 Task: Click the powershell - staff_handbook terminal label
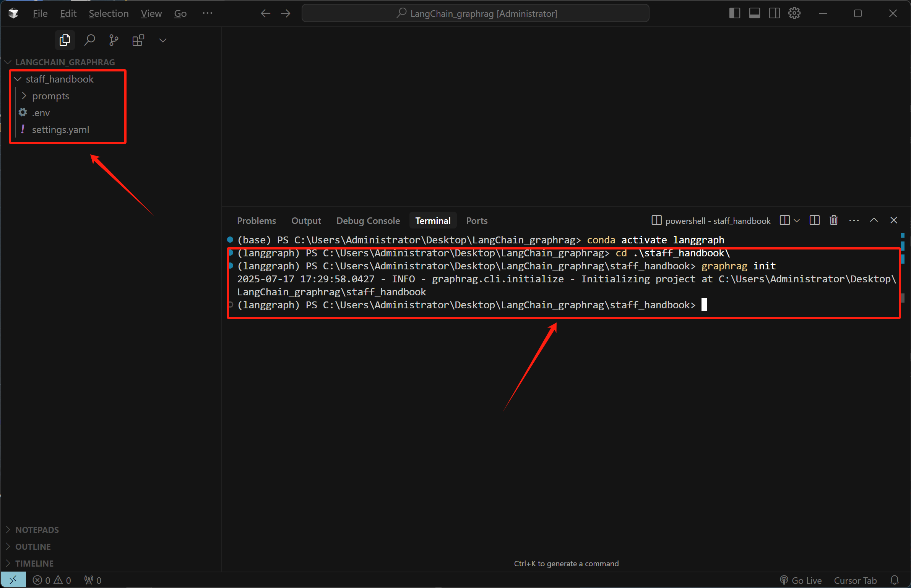[711, 221]
